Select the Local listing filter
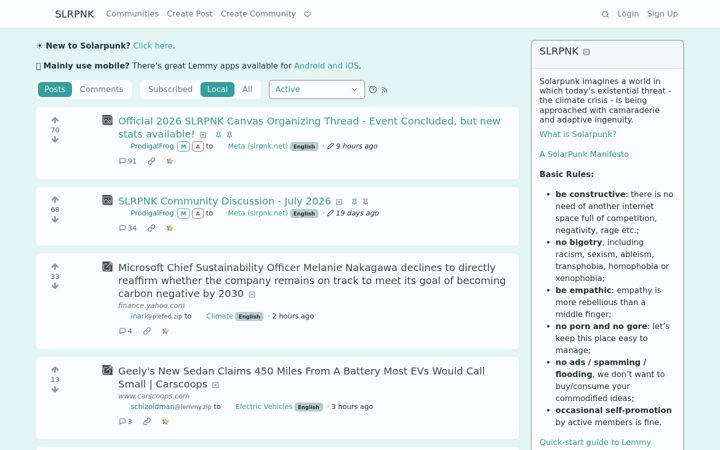The image size is (720, 450). point(217,90)
